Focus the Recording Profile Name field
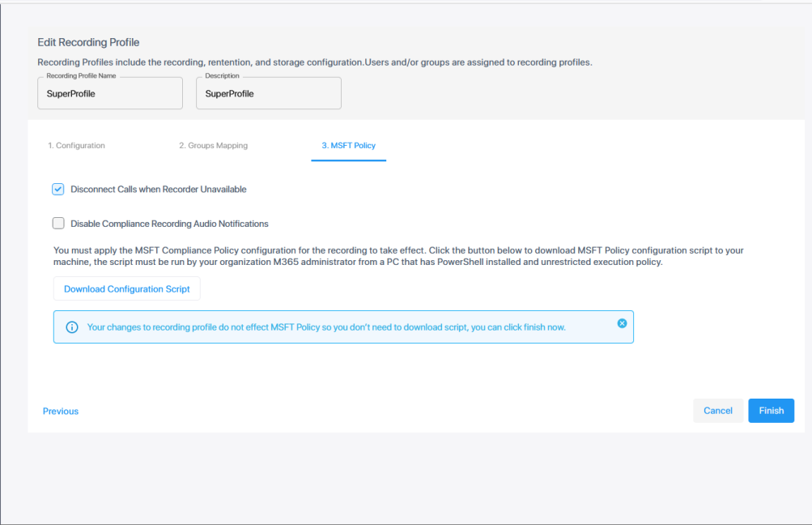 coord(110,94)
